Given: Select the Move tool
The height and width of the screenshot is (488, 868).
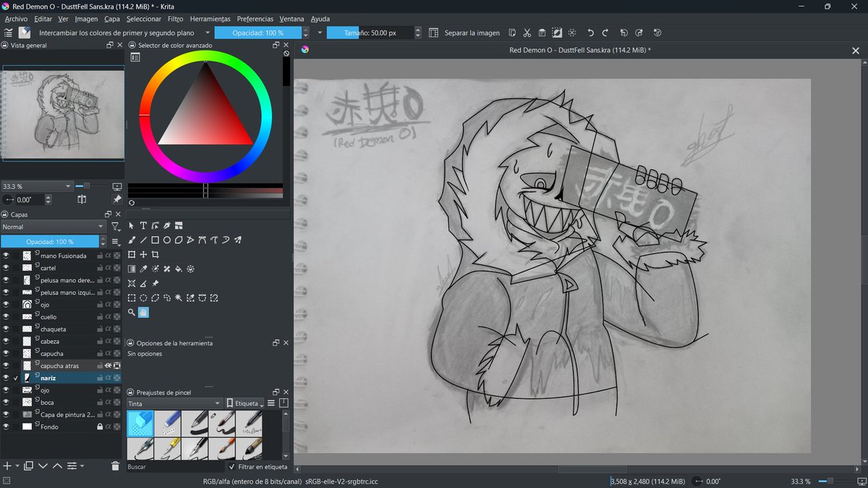Looking at the screenshot, I should [143, 254].
